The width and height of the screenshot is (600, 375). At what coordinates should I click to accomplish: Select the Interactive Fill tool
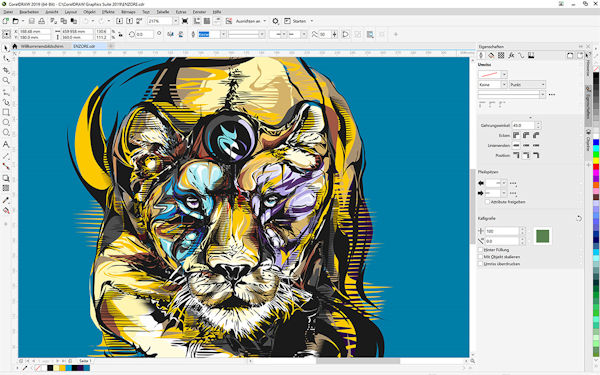tap(6, 210)
